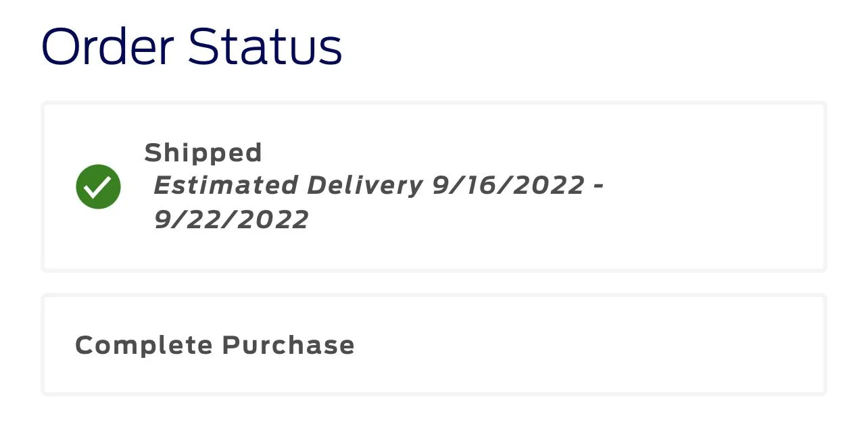The width and height of the screenshot is (868, 445).
Task: Click the 9/16/2022 start delivery date
Action: tap(508, 185)
